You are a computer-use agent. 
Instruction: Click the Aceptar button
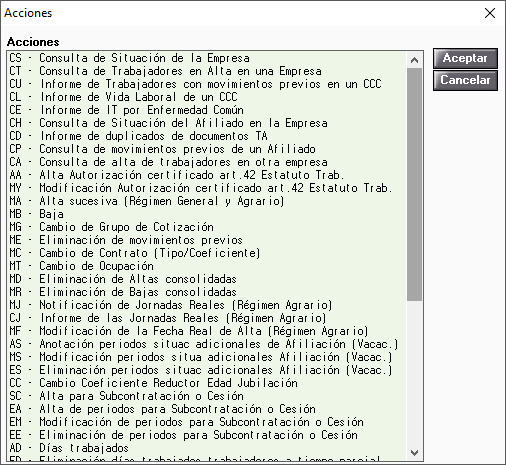pos(465,58)
